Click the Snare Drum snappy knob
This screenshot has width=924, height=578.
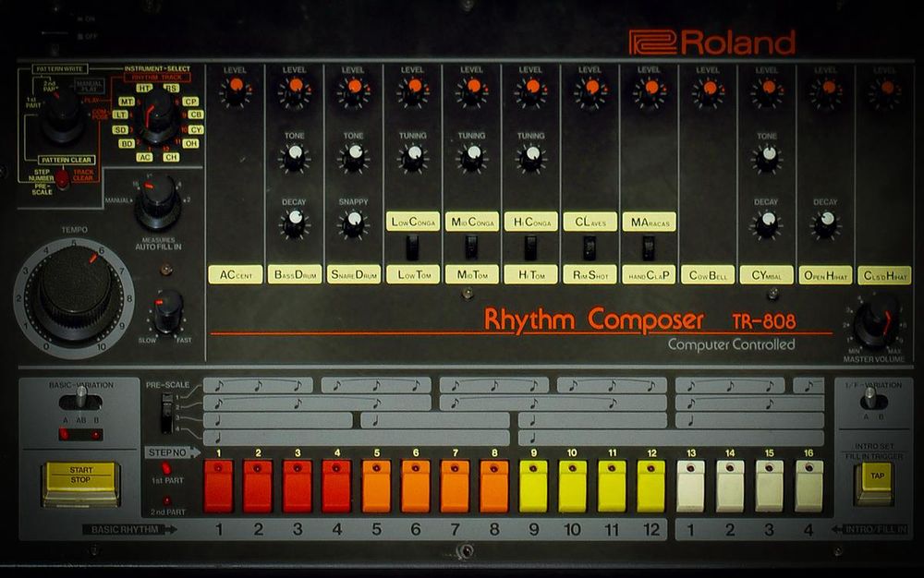[x=354, y=223]
